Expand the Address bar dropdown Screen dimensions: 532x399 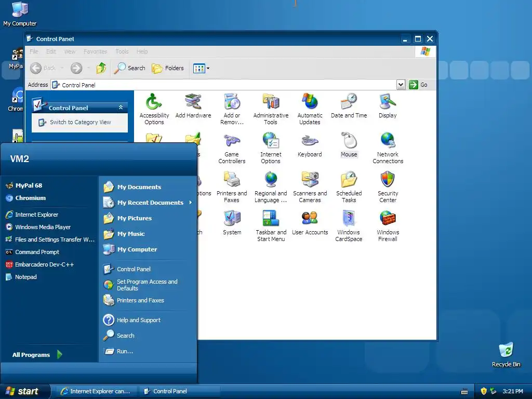pyautogui.click(x=401, y=85)
